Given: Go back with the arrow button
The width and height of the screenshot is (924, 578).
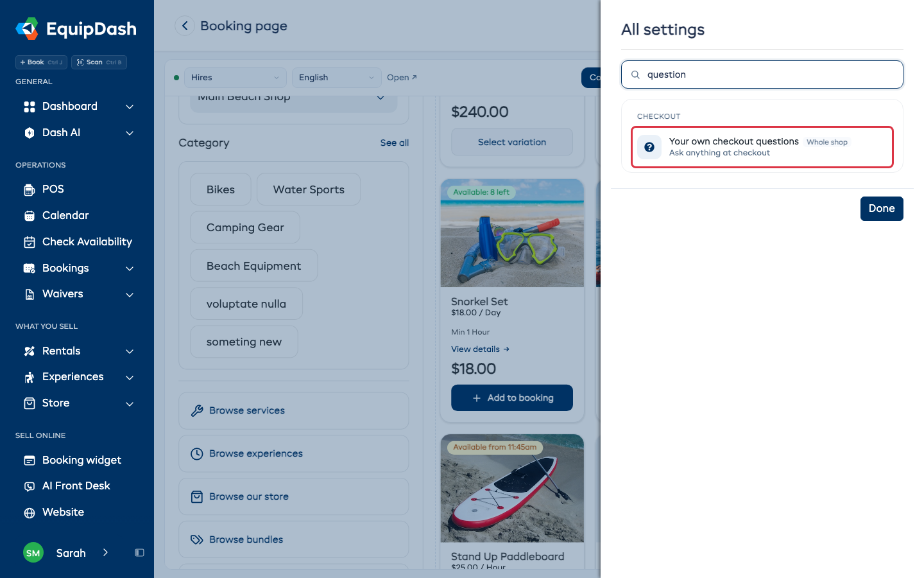Looking at the screenshot, I should click(x=185, y=26).
